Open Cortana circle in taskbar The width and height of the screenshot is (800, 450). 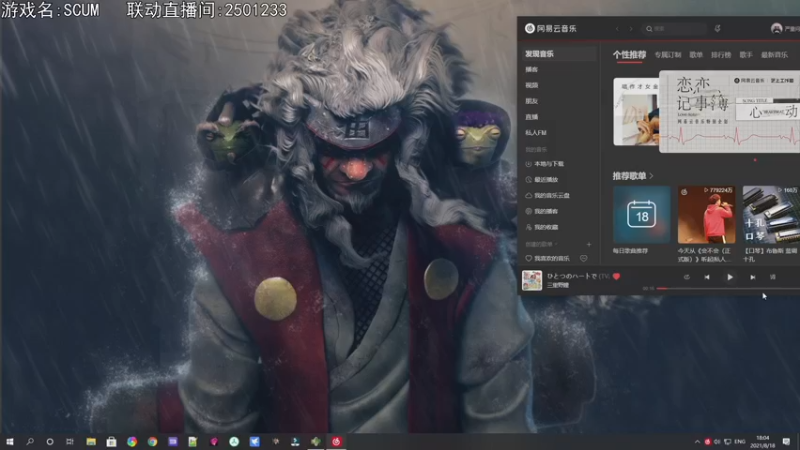click(49, 441)
